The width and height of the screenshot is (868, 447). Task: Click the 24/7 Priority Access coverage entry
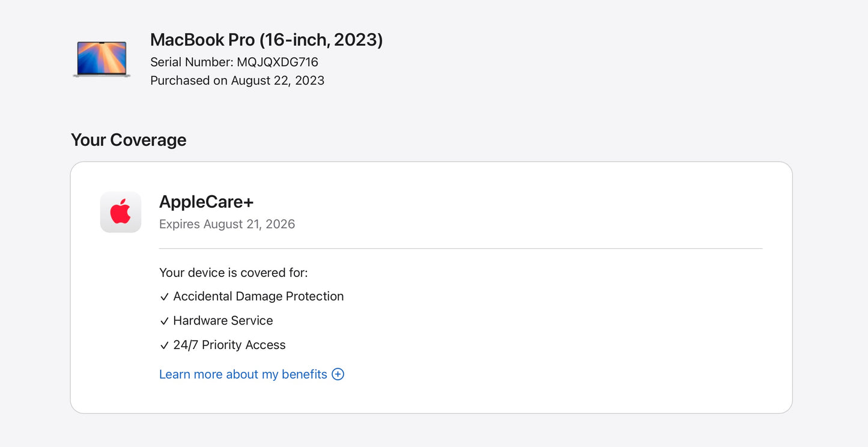coord(229,345)
